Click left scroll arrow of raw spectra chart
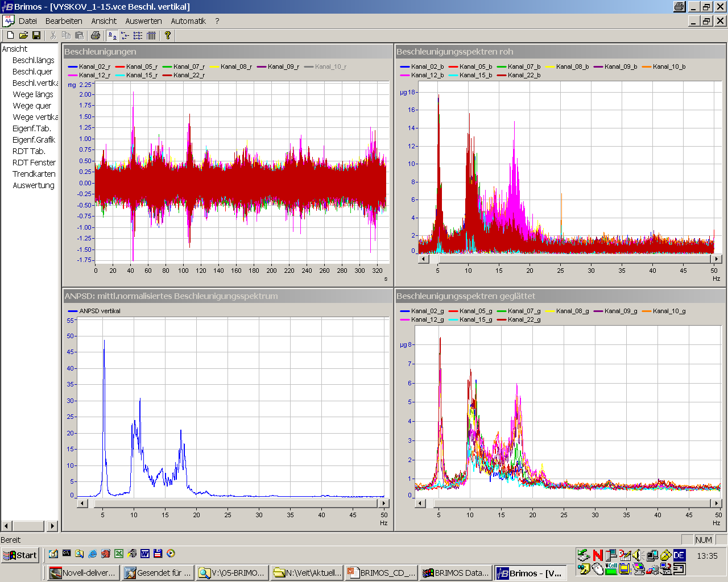The height and width of the screenshot is (582, 728). click(x=423, y=259)
